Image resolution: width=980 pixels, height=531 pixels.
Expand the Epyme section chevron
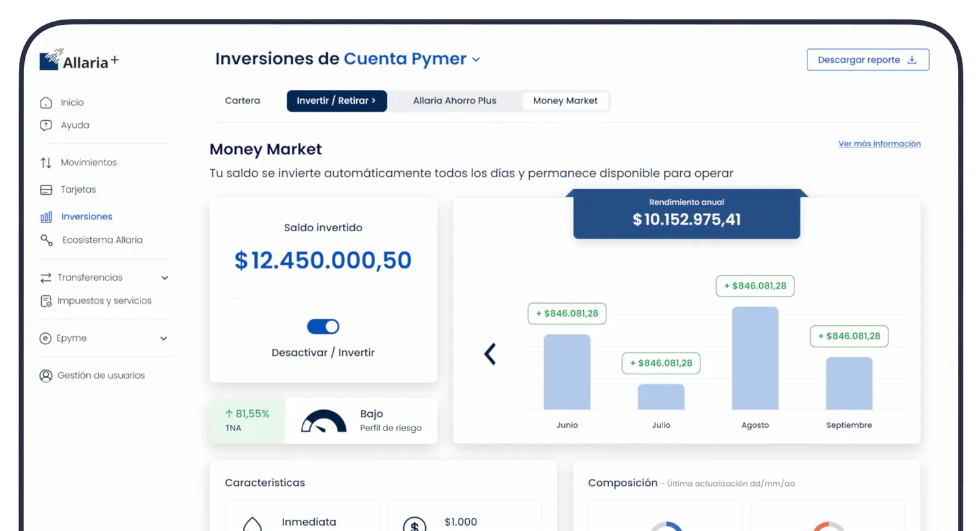click(164, 338)
